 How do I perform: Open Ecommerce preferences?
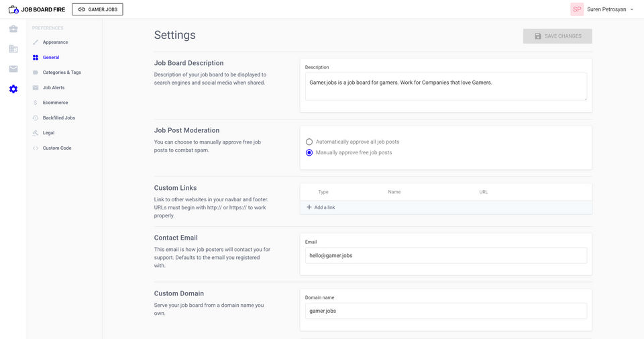55,102
